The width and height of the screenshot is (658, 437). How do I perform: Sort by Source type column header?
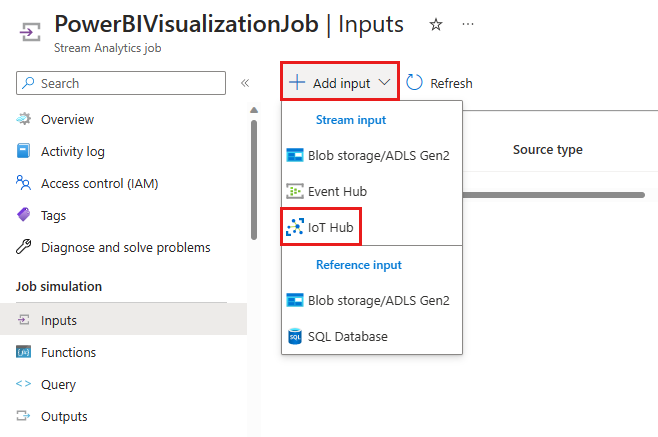click(548, 149)
